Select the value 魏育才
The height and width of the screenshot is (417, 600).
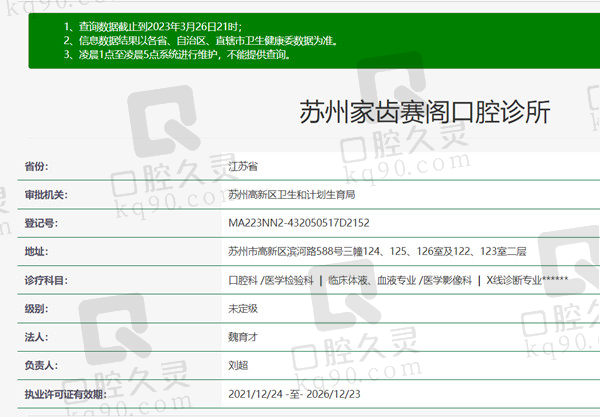click(x=243, y=337)
